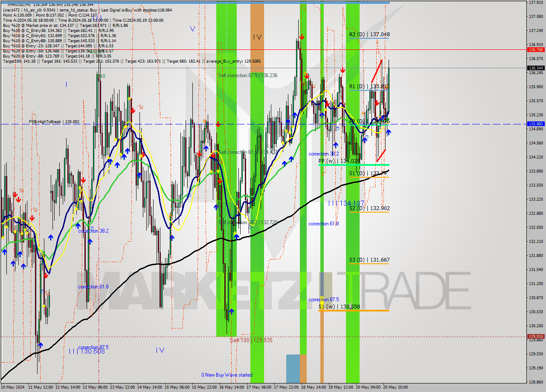Click the 'R2 (D) | 137.048' pivot label
The height and width of the screenshot is (392, 546).
tap(369, 34)
